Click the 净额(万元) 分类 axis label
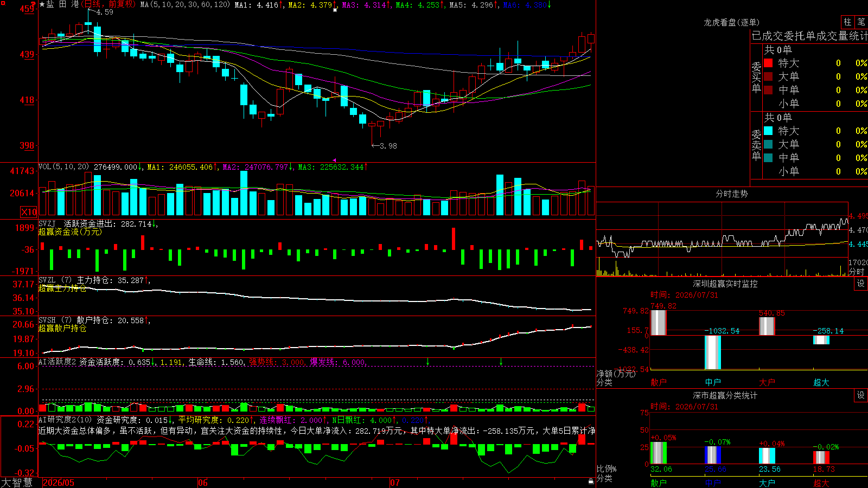868x488 pixels. point(616,378)
